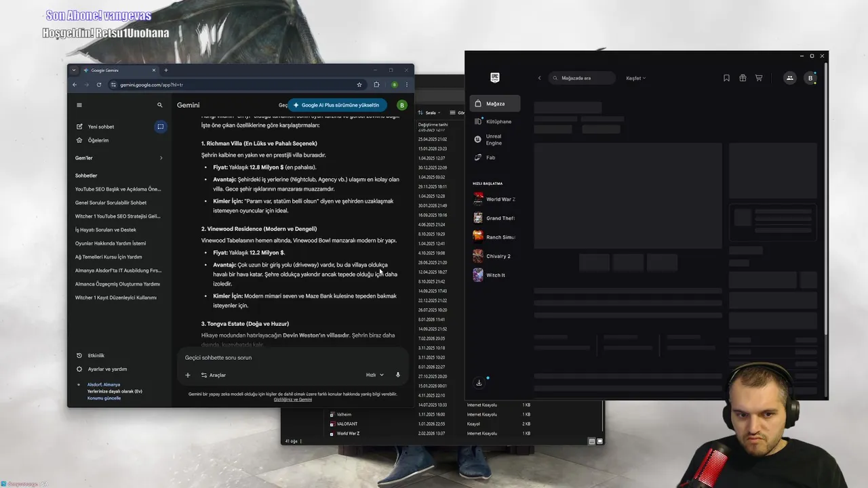Viewport: 868px width, 488px height.
Task: Open the Keşfet dropdown in Epic store
Action: coord(635,78)
